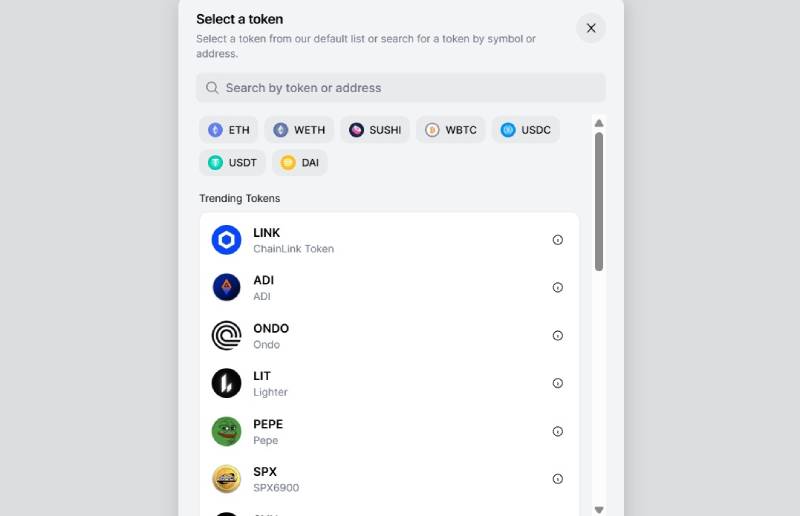View PEPE token info icon
This screenshot has width=800, height=516.
pyautogui.click(x=558, y=431)
